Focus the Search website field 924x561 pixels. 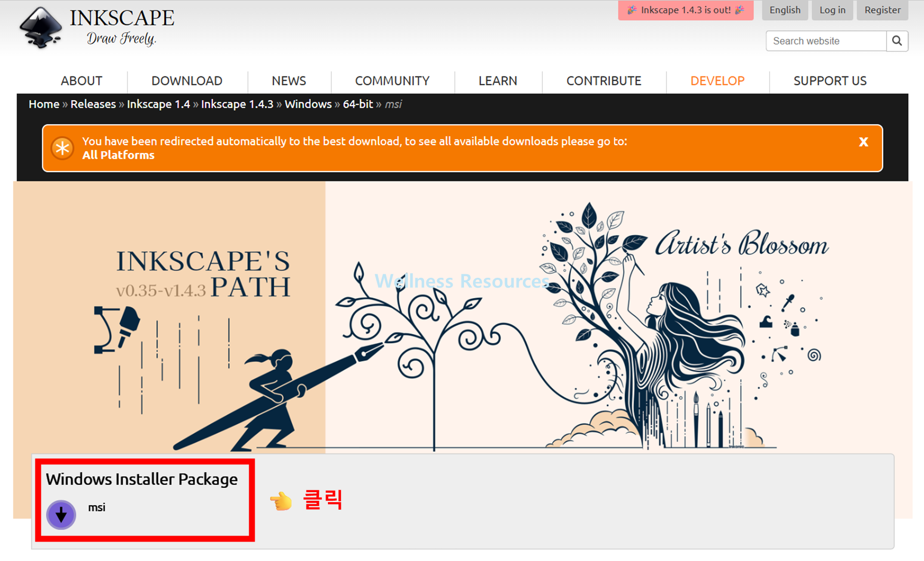(826, 41)
